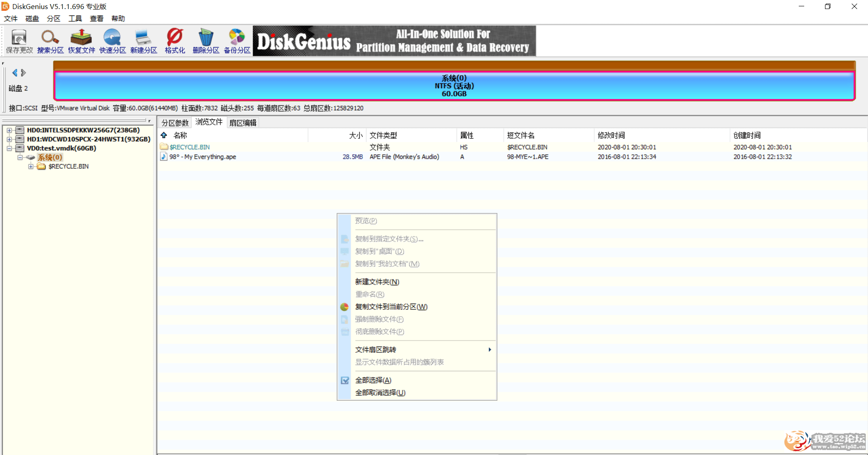Sort by 大小 column header
Screen dimensions: 868x455
[356, 135]
